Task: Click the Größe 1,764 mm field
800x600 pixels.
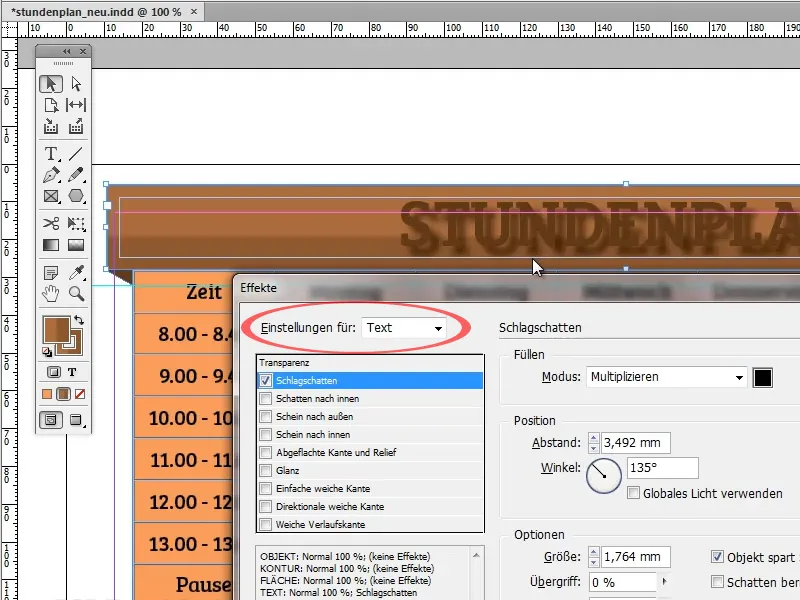Action: [x=636, y=557]
